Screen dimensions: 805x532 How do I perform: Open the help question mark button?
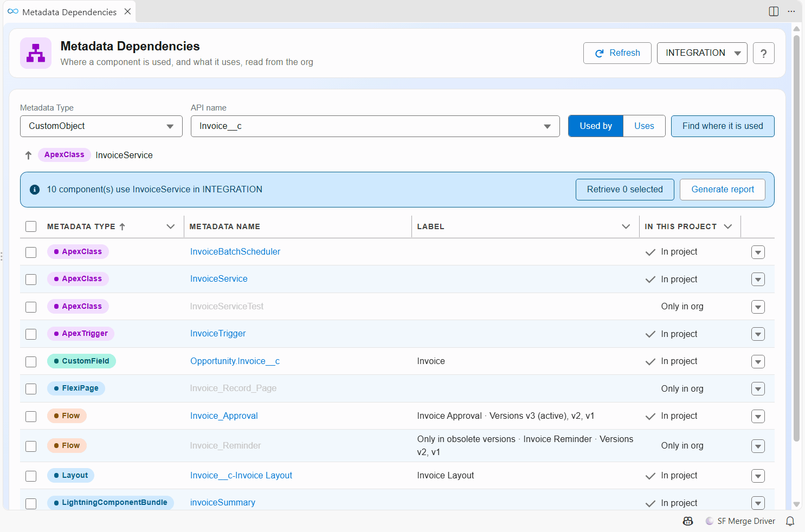tap(763, 53)
